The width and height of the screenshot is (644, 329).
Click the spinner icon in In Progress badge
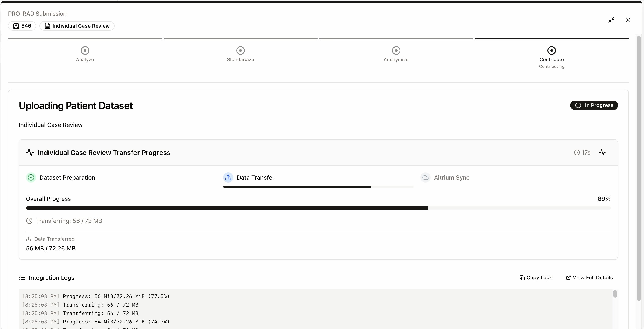point(578,105)
